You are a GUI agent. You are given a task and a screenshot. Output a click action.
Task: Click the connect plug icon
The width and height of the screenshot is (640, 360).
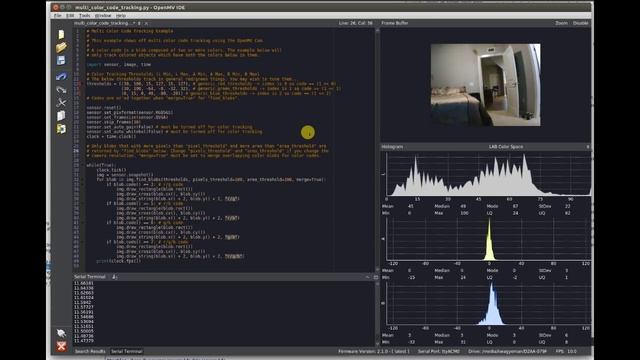(61, 333)
